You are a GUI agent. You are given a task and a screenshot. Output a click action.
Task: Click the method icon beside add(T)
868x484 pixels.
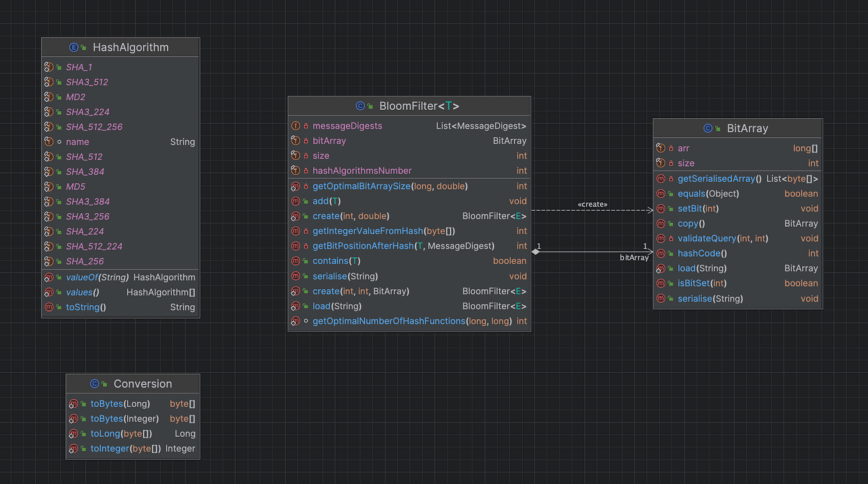[x=295, y=200]
